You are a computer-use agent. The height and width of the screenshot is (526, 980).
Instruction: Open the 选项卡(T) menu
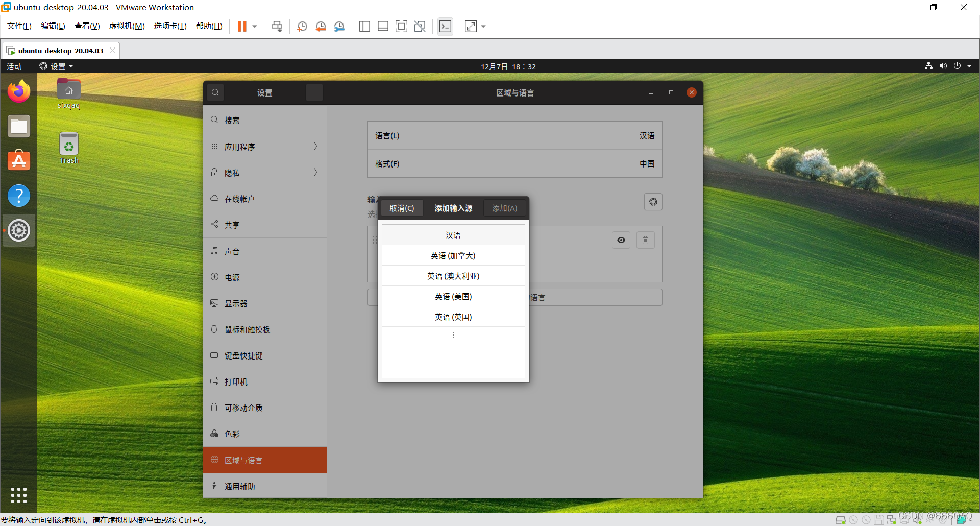[x=170, y=26]
